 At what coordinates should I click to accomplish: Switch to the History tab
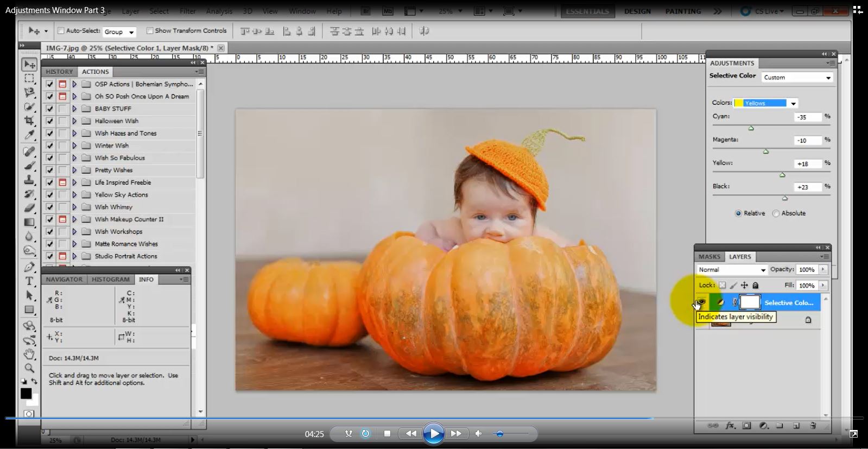click(60, 72)
